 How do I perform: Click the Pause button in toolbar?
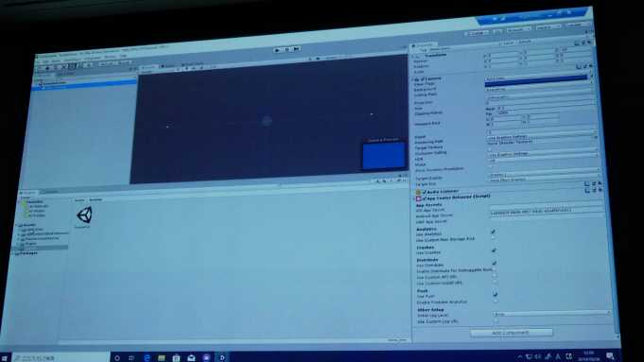click(287, 50)
